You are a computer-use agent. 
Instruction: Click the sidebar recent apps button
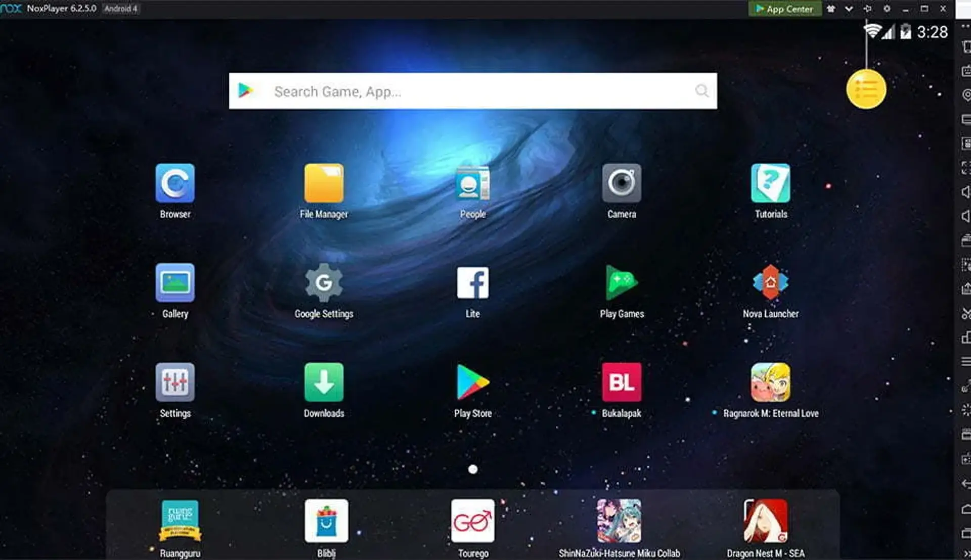tap(966, 533)
